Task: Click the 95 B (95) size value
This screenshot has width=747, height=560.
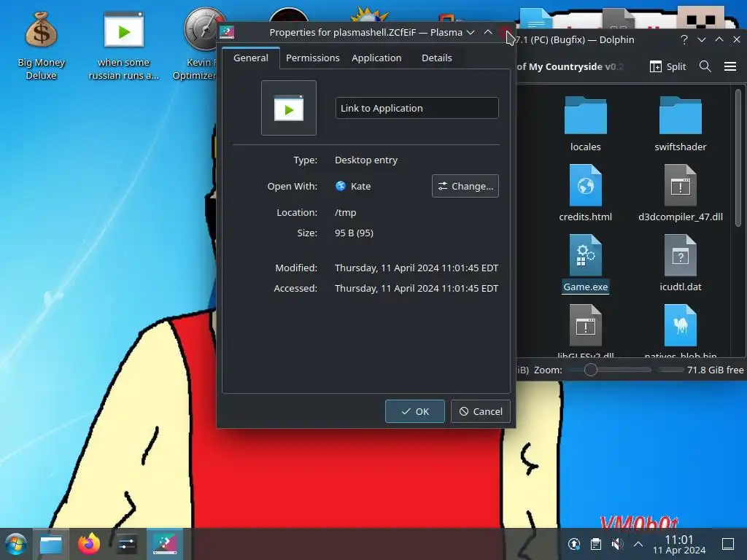Action: pyautogui.click(x=354, y=233)
